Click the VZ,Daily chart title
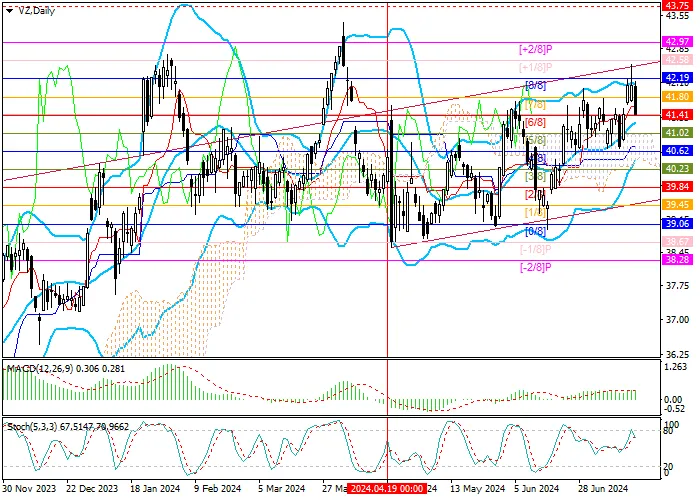700x500 pixels. point(37,11)
